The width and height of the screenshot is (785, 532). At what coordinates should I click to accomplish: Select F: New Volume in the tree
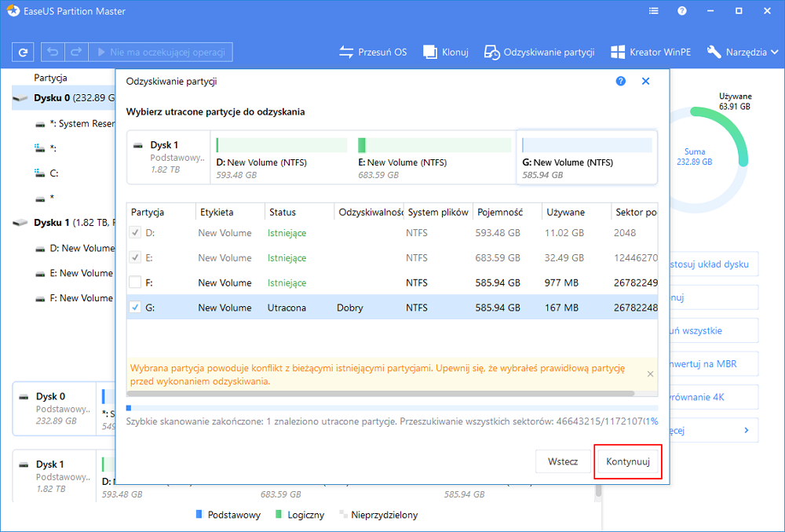point(75,298)
